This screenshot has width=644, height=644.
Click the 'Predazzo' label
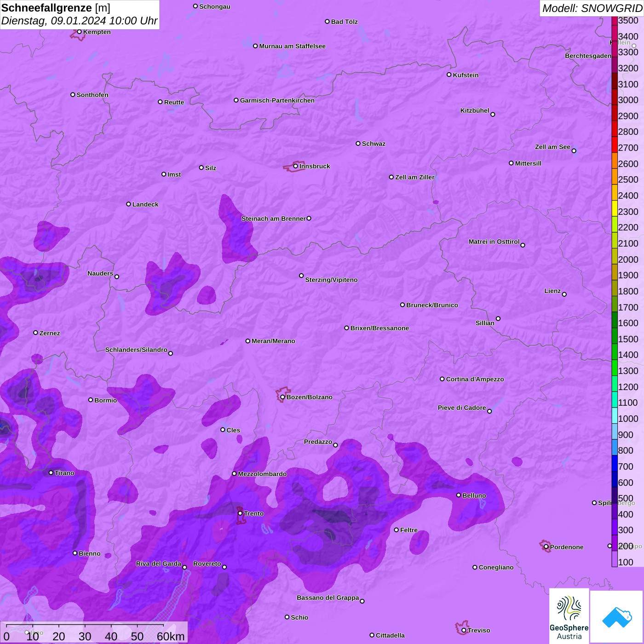(x=318, y=442)
